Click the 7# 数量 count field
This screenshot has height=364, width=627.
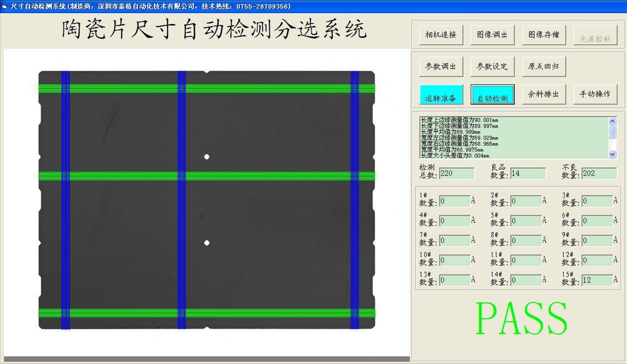coord(454,241)
